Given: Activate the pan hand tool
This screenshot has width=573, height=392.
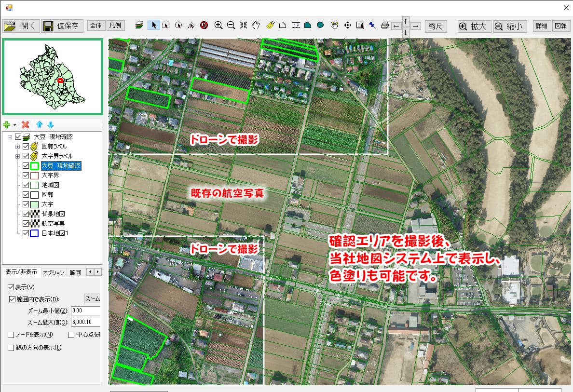Looking at the screenshot, I should 256,26.
